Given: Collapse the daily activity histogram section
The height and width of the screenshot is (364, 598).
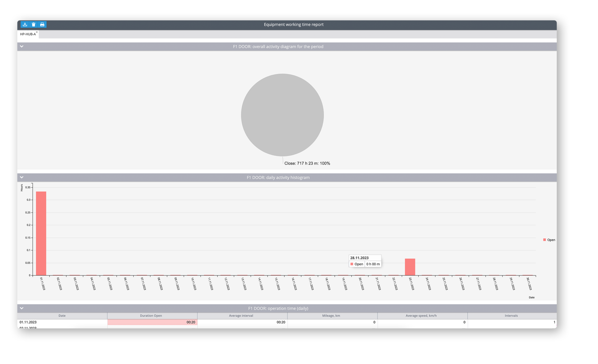Looking at the screenshot, I should (22, 177).
